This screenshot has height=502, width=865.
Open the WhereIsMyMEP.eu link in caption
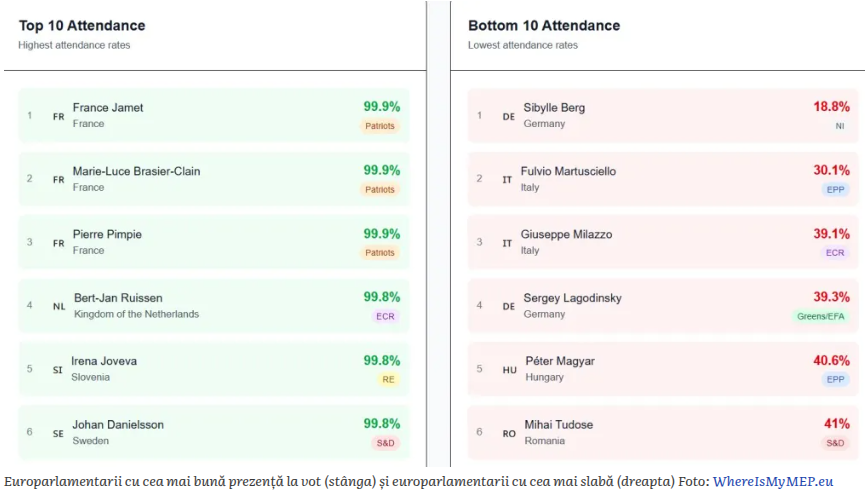pyautogui.click(x=773, y=481)
